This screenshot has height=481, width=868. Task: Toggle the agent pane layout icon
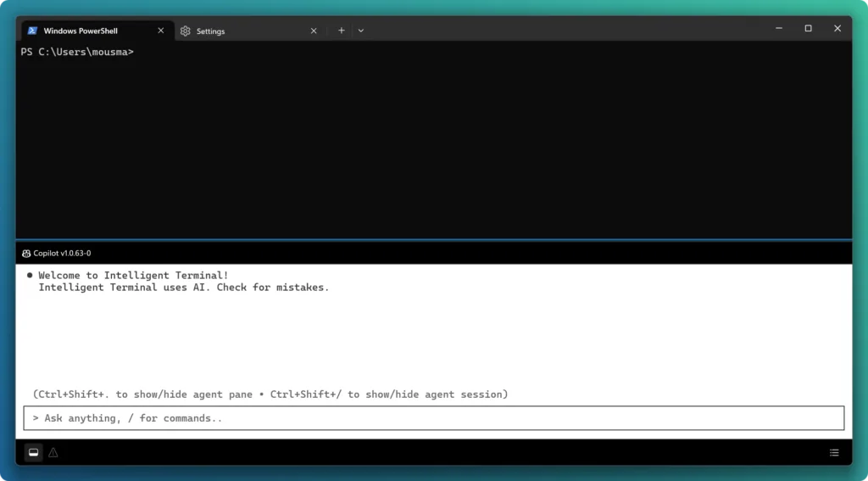coord(34,453)
